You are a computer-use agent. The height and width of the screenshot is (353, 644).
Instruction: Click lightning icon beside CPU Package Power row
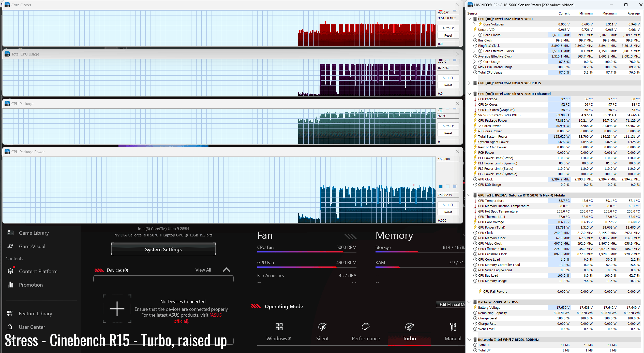point(475,120)
